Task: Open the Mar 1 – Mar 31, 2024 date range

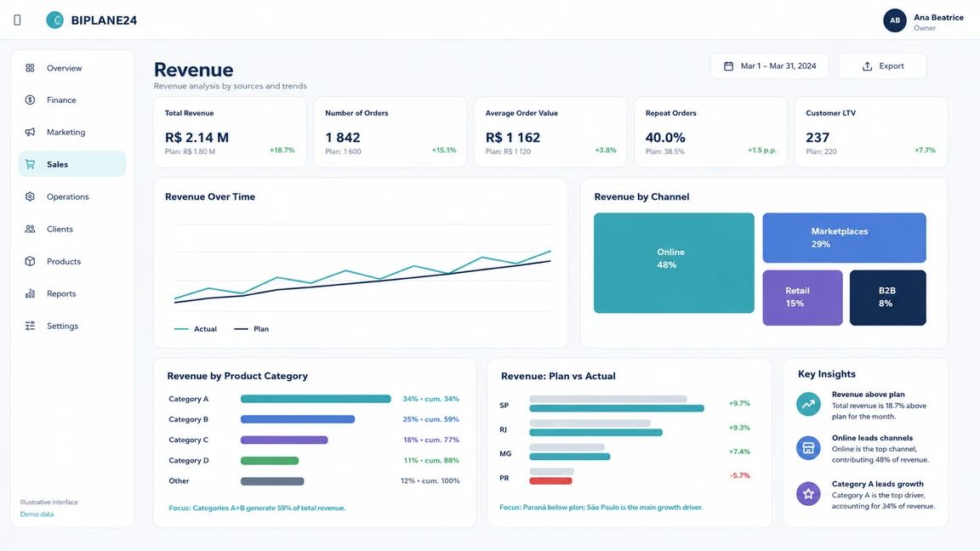Action: [x=769, y=66]
